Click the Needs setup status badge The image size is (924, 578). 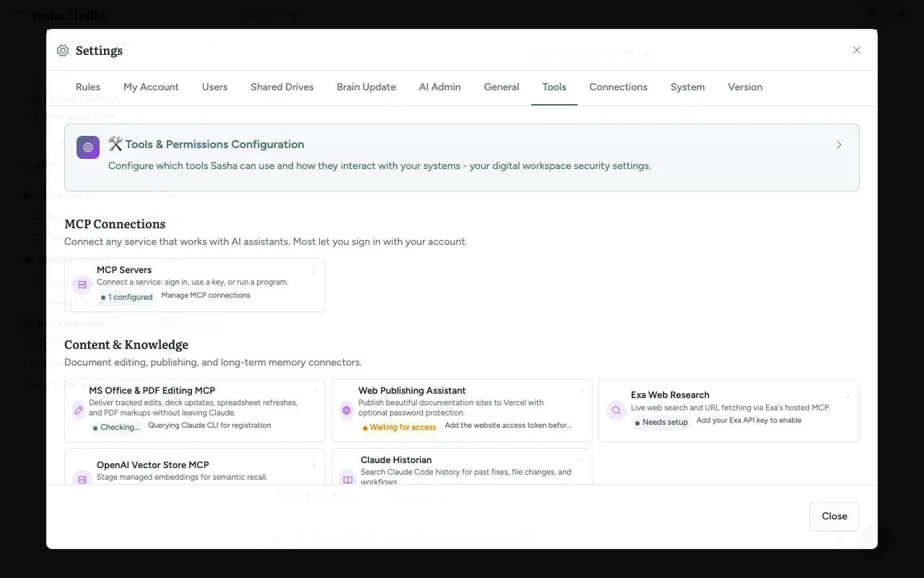[661, 422]
